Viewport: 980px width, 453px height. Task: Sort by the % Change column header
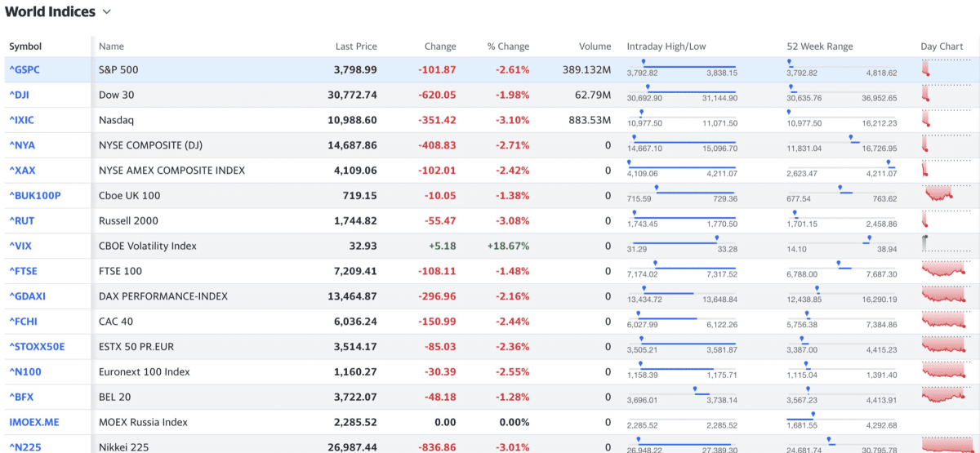coord(508,47)
